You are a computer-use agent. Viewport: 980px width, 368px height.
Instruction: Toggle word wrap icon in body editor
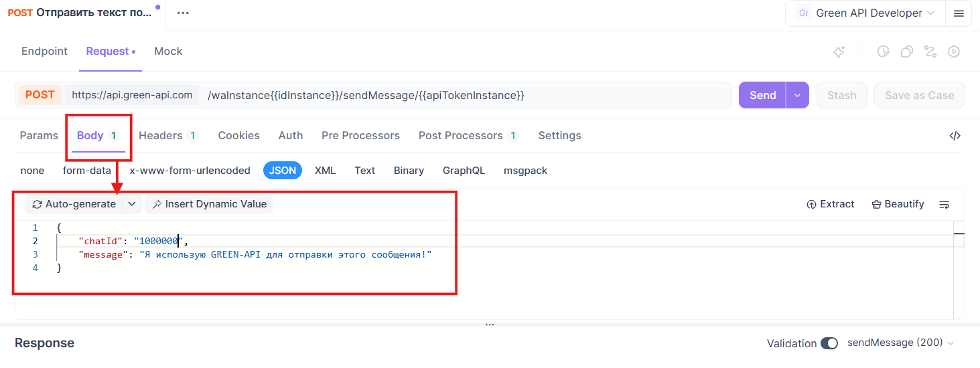944,205
